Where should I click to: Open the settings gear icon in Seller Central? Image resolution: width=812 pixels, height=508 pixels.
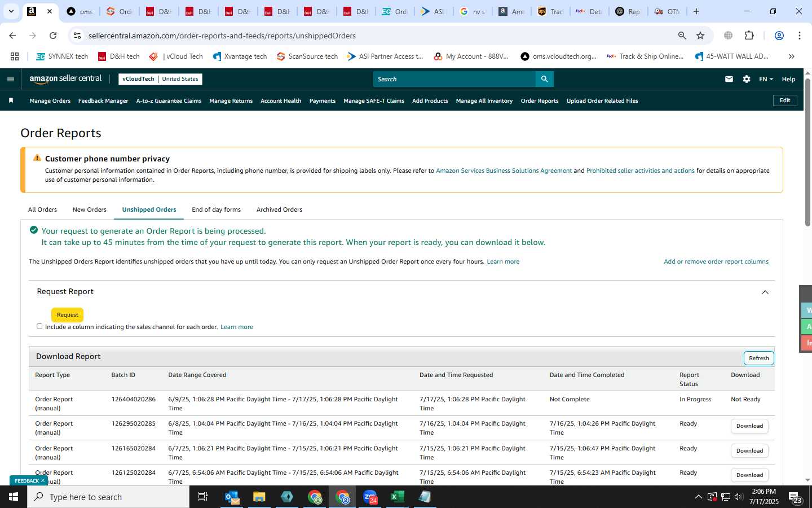747,79
